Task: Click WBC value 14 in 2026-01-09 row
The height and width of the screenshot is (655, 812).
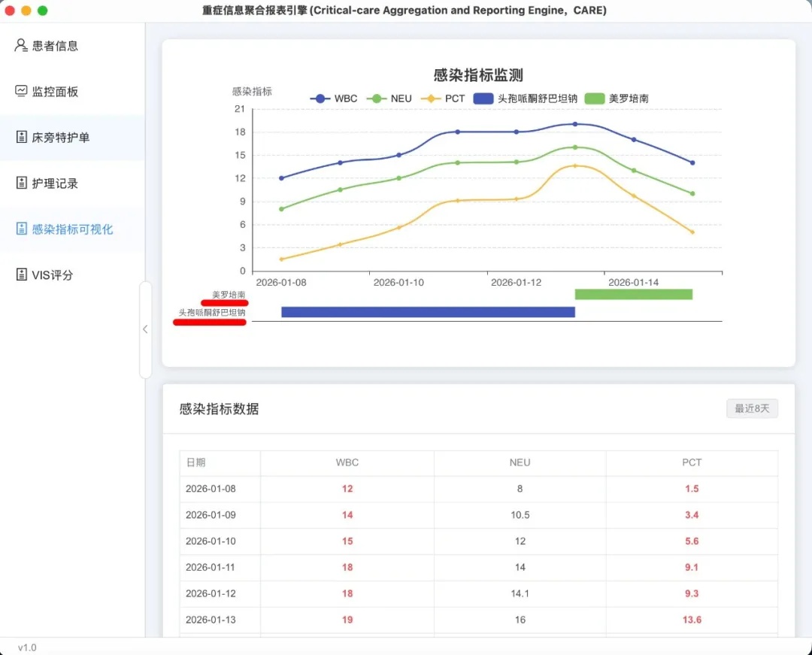Action: click(x=347, y=514)
